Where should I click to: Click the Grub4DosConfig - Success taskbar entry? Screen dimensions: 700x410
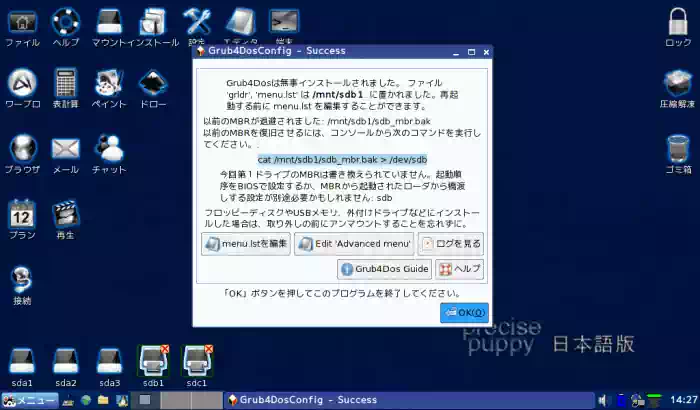click(408, 400)
